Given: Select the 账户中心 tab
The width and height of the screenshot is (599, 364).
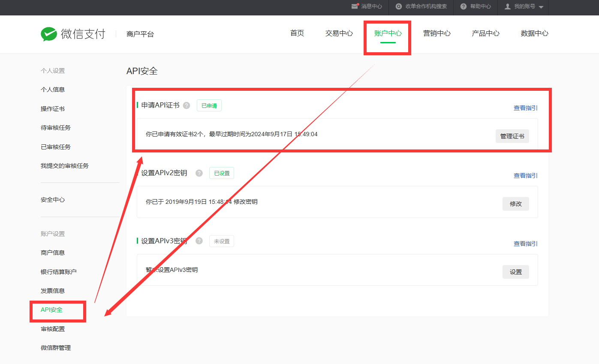Looking at the screenshot, I should point(388,33).
